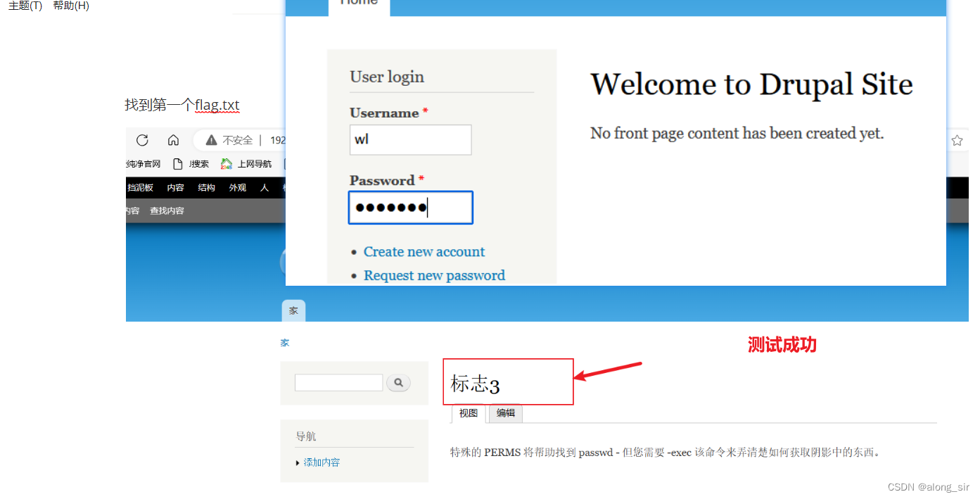Click the 'User login' block title
The width and height of the screenshot is (980, 499).
tap(387, 77)
